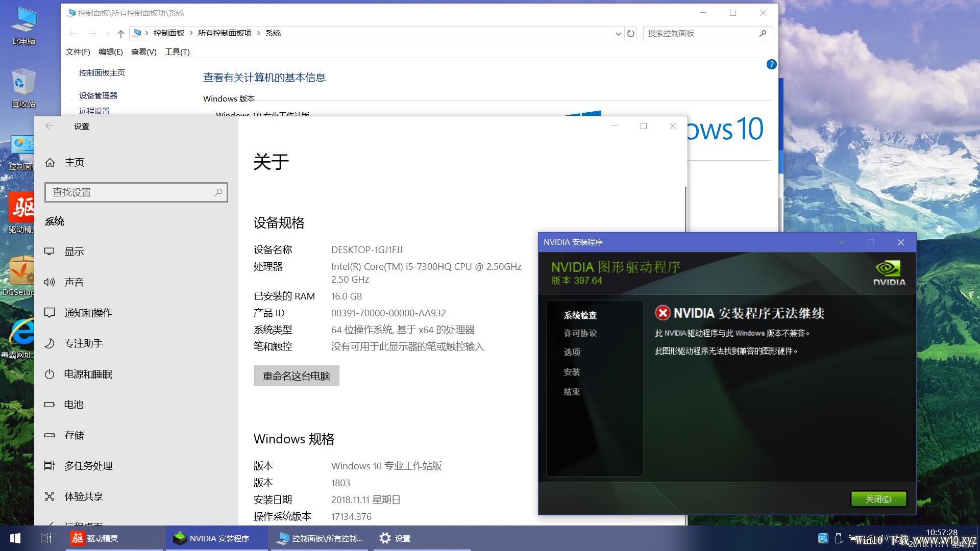This screenshot has width=980, height=551.
Task: Open 查看(V) menu in Control Panel
Action: (143, 52)
